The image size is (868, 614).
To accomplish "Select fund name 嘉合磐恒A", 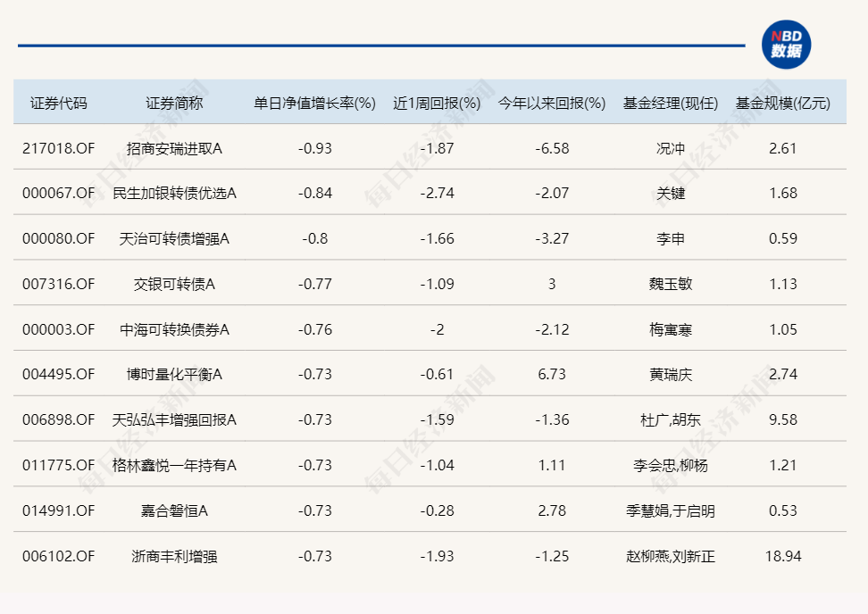I will 174,510.
